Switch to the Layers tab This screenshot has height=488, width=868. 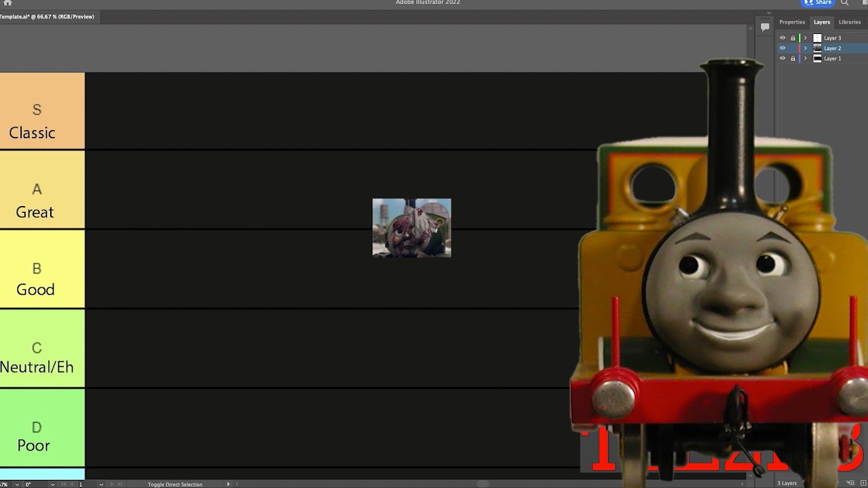[822, 22]
